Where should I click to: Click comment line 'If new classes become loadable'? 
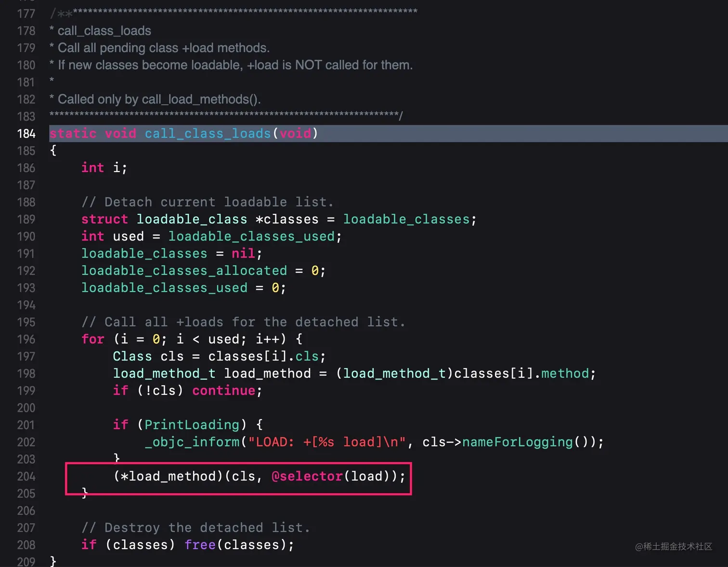tap(231, 65)
